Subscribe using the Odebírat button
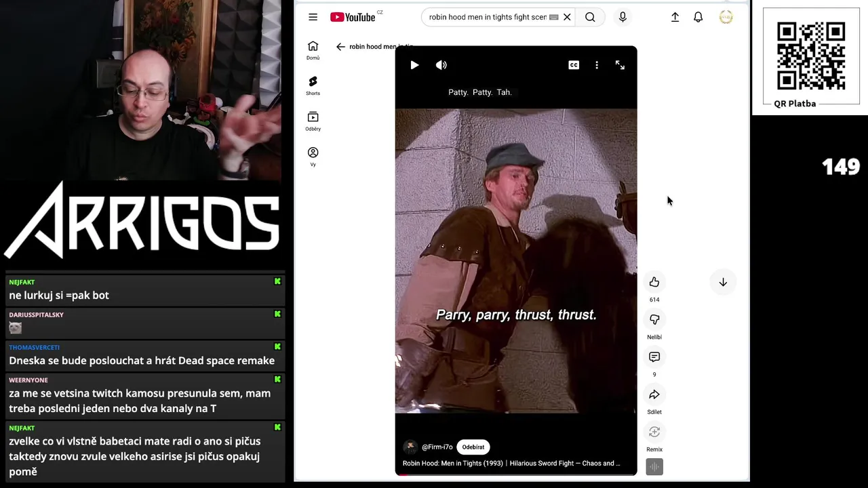Viewport: 868px width, 488px height. [473, 447]
